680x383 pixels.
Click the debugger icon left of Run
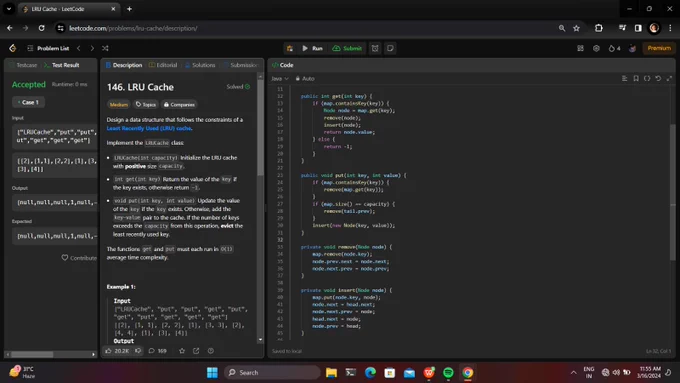(x=290, y=48)
